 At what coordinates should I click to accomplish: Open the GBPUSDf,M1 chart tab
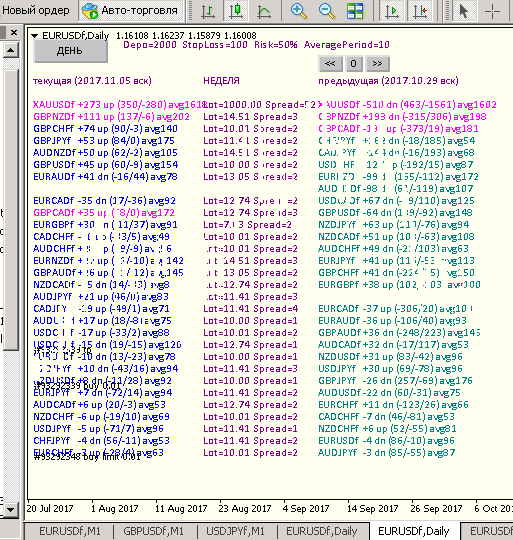coord(154,531)
